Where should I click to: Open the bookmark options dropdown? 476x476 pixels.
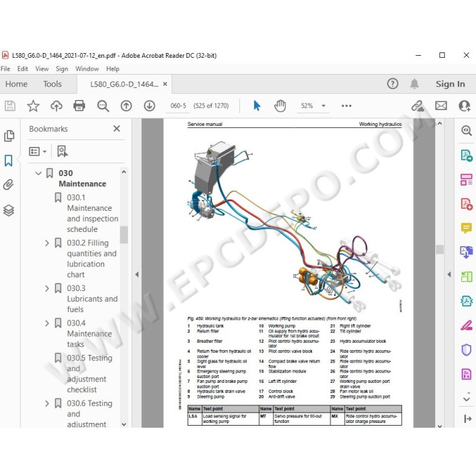(x=37, y=151)
